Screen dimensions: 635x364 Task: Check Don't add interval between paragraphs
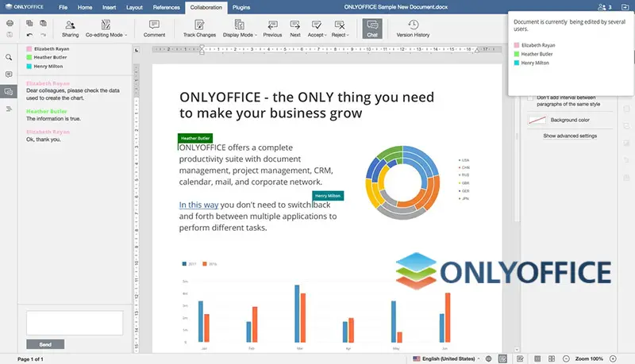pos(530,98)
